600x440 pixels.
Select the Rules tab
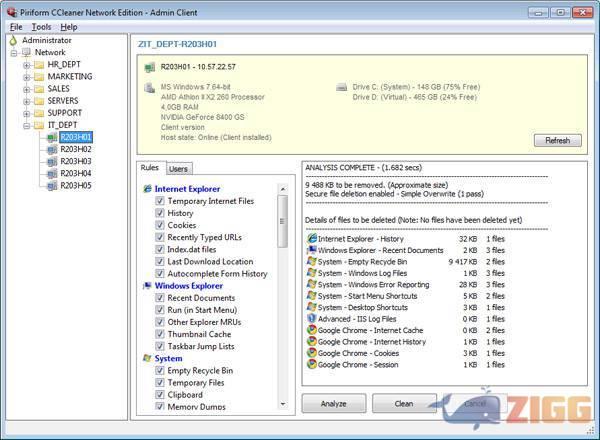click(x=150, y=168)
